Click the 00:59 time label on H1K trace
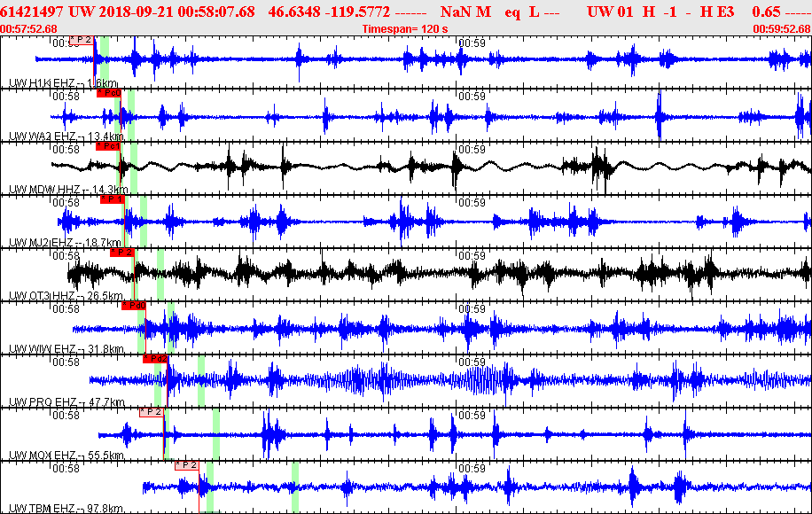 (472, 43)
